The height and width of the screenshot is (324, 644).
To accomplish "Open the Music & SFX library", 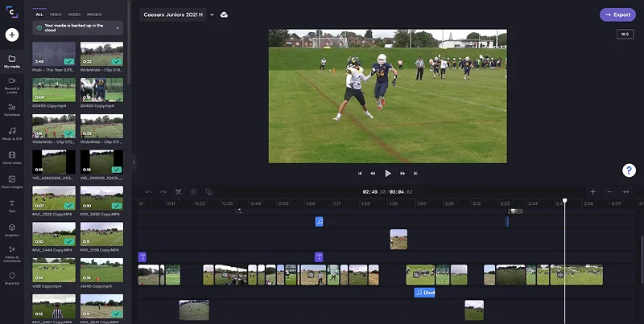I will coord(12,133).
